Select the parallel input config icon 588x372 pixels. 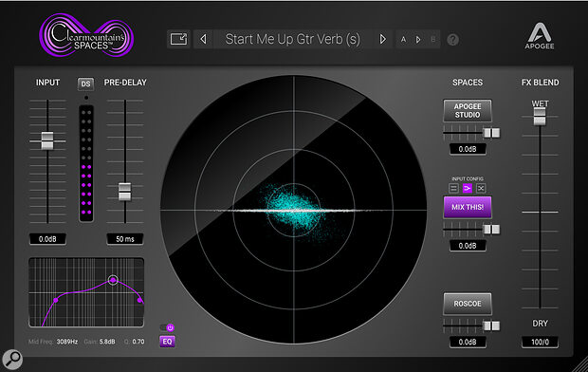click(x=453, y=188)
